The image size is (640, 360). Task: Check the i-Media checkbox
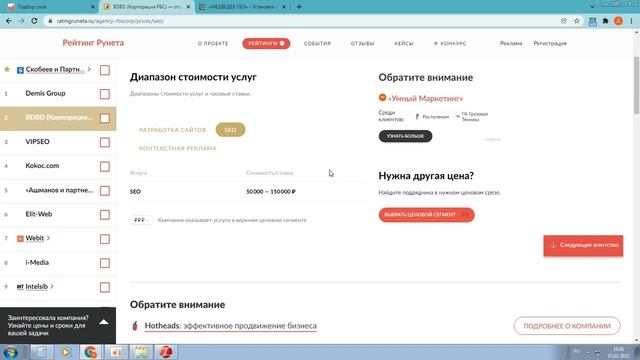105,263
